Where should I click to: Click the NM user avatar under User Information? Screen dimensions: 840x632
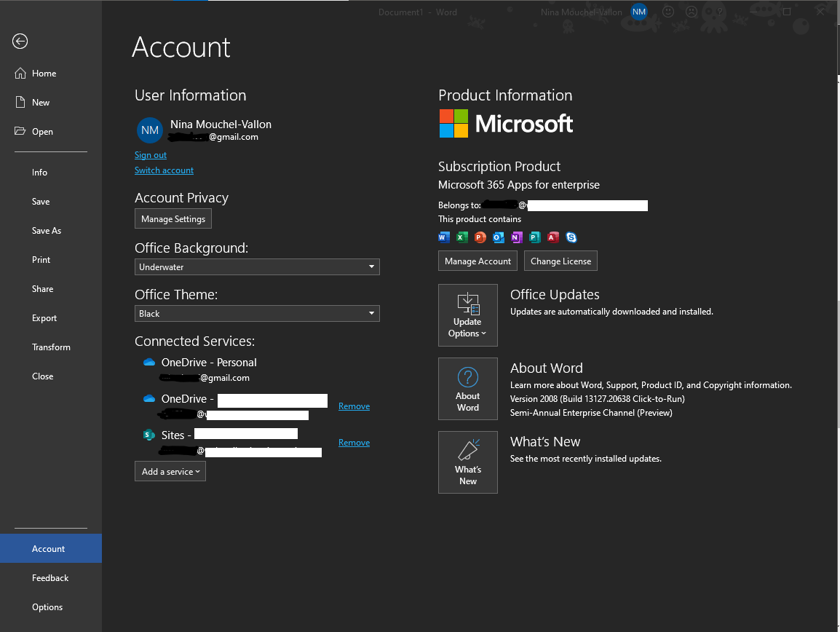pos(150,130)
